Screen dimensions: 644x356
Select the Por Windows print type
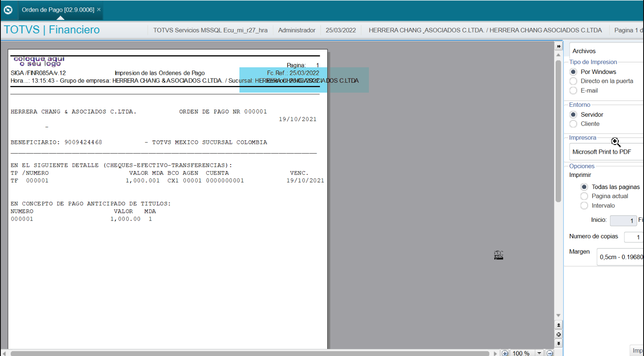573,72
